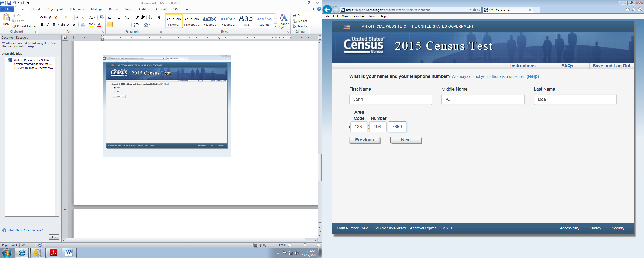Click the Next button on the census form
644x258 pixels.
tap(406, 140)
